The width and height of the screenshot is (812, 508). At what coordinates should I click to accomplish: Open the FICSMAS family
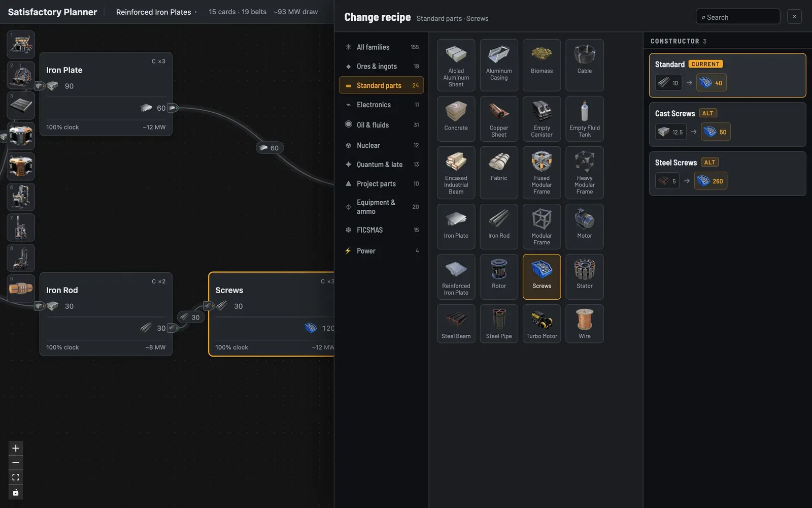point(381,230)
